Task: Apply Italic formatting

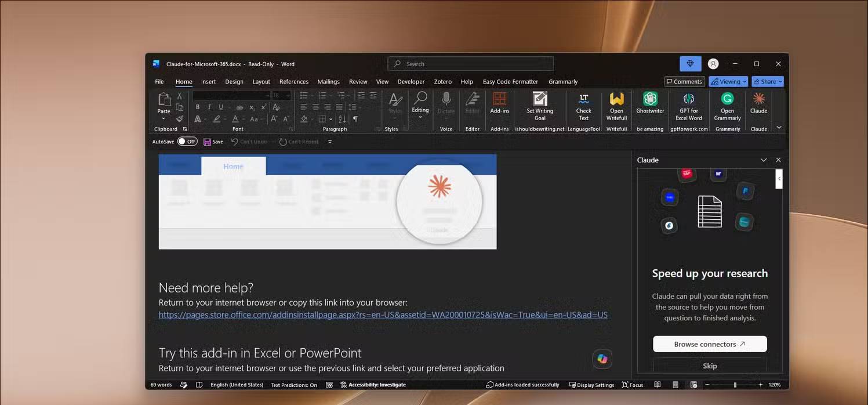Action: pos(209,107)
